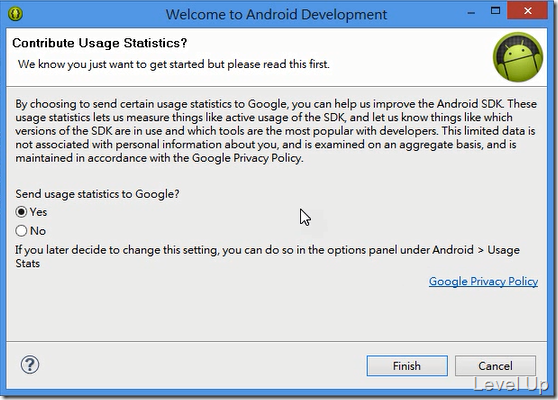558x400 pixels.
Task: Click the 'Send usage statistics to Google?' label
Action: pyautogui.click(x=97, y=194)
